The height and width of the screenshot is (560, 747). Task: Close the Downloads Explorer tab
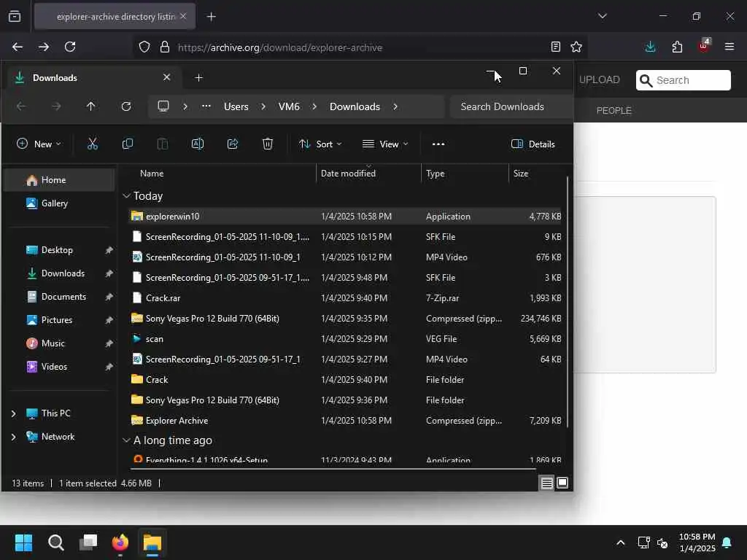coord(166,77)
